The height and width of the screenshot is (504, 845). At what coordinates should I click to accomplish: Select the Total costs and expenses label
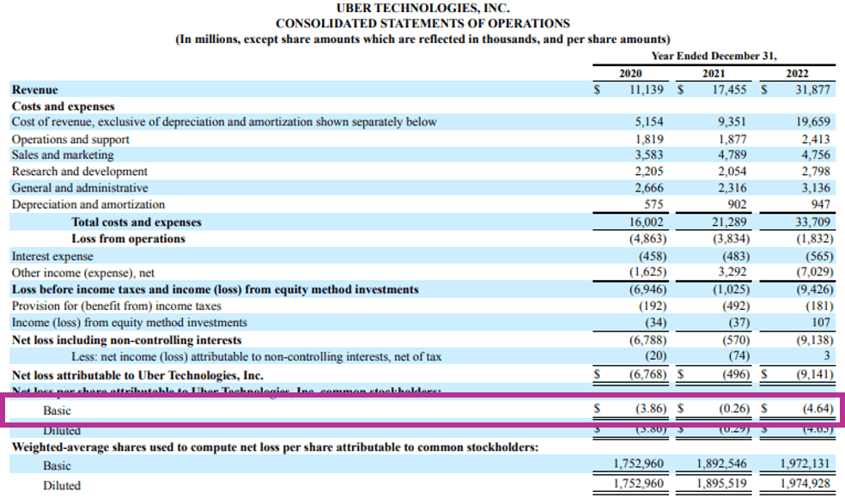click(137, 222)
